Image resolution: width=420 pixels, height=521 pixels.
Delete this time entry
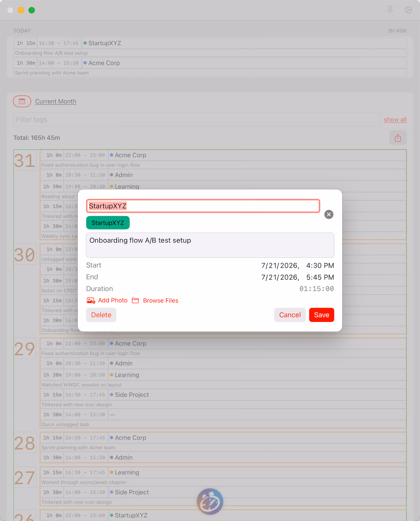tap(101, 315)
